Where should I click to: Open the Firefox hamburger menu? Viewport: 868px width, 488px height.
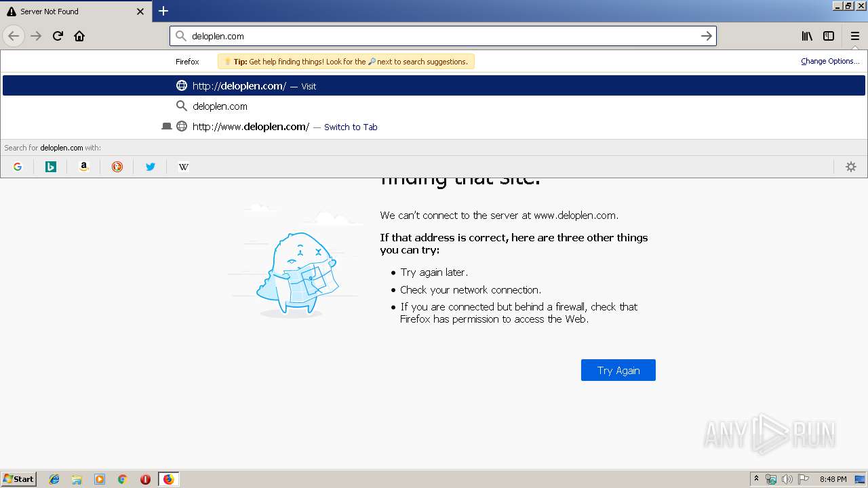pos(854,36)
